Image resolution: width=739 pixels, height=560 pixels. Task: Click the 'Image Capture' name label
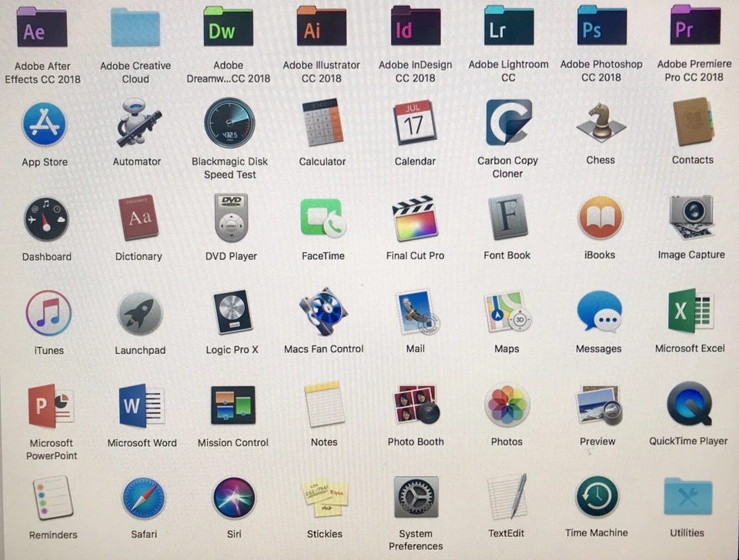point(691,255)
